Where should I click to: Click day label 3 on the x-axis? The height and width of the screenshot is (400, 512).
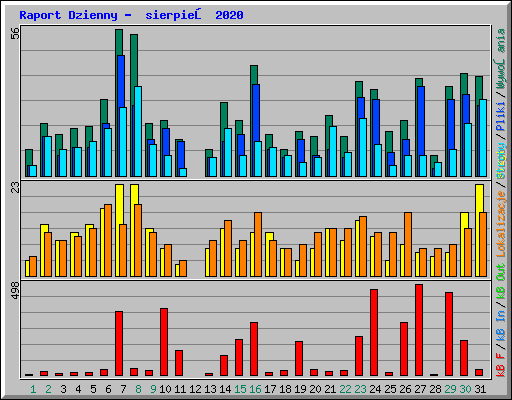point(63,389)
